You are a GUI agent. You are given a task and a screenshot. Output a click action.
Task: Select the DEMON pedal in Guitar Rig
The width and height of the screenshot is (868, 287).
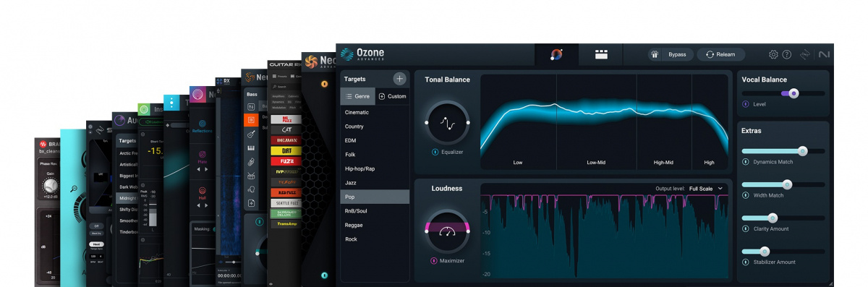[x=286, y=140]
